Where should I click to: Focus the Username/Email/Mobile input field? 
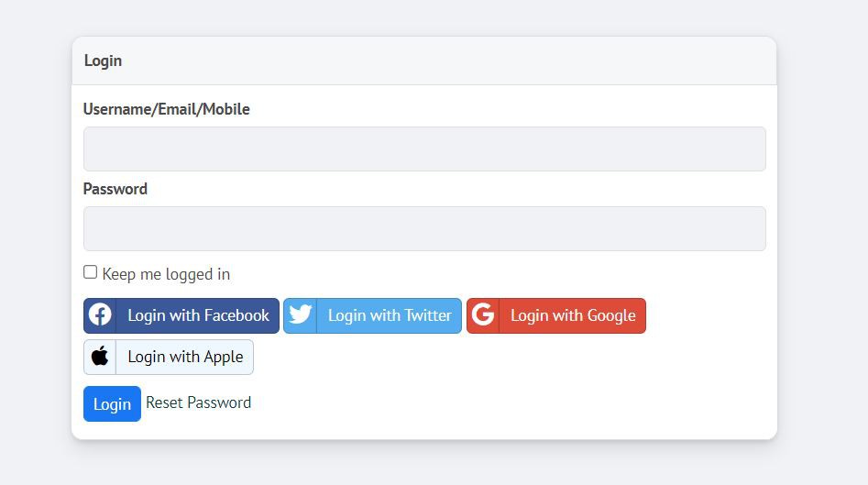point(424,149)
